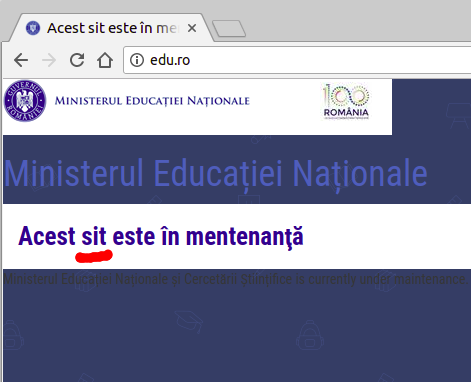Close the 'Acest sit este în' tab

tap(192, 28)
